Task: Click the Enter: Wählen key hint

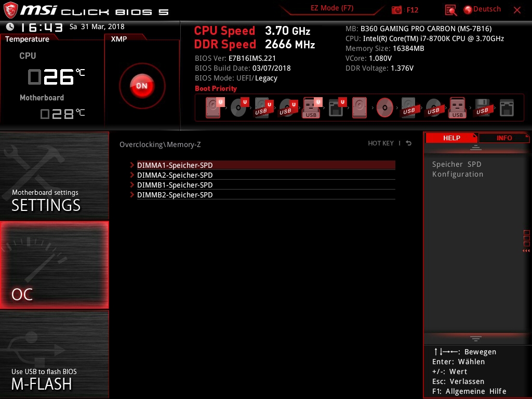Action: coord(458,362)
